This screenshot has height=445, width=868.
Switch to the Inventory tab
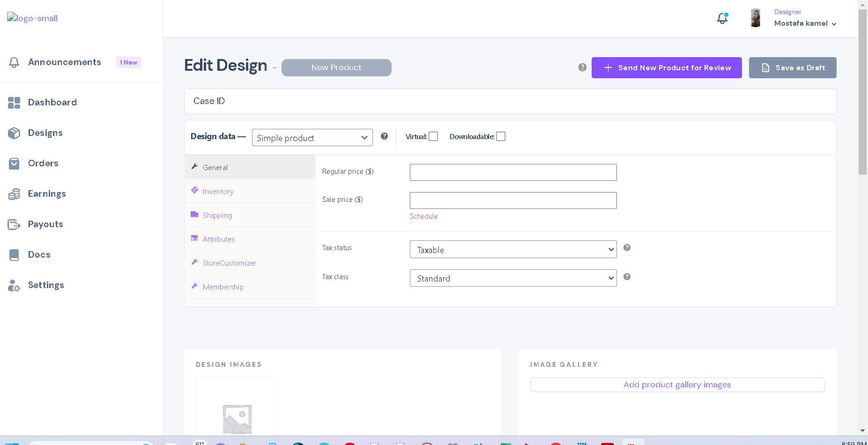pos(250,191)
